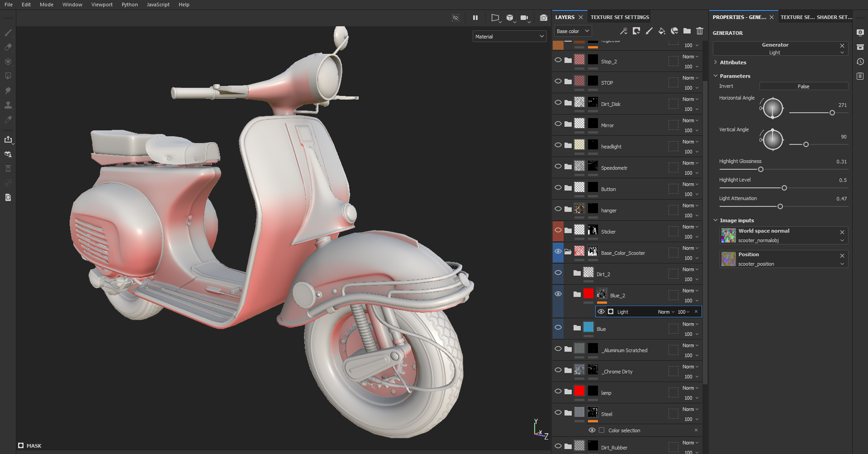Delete the layer using the trash icon
Screen dimensions: 868x454
(700, 31)
